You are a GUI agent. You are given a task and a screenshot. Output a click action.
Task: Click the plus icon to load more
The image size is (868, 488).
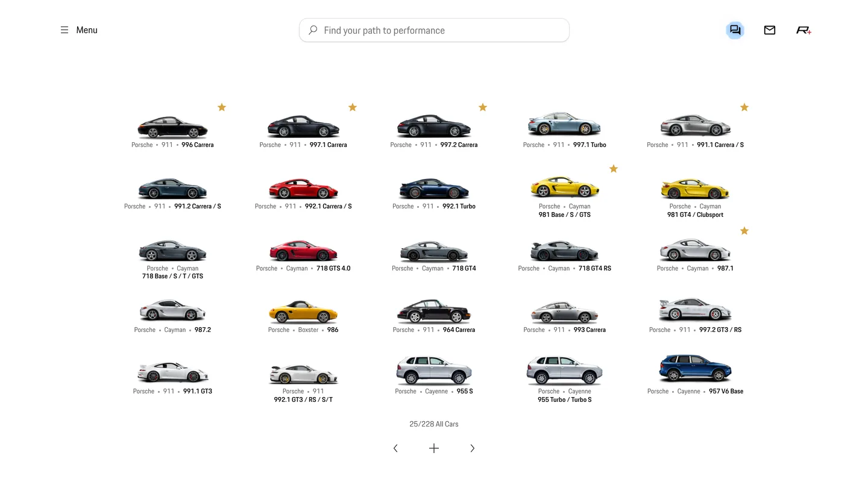pyautogui.click(x=434, y=448)
